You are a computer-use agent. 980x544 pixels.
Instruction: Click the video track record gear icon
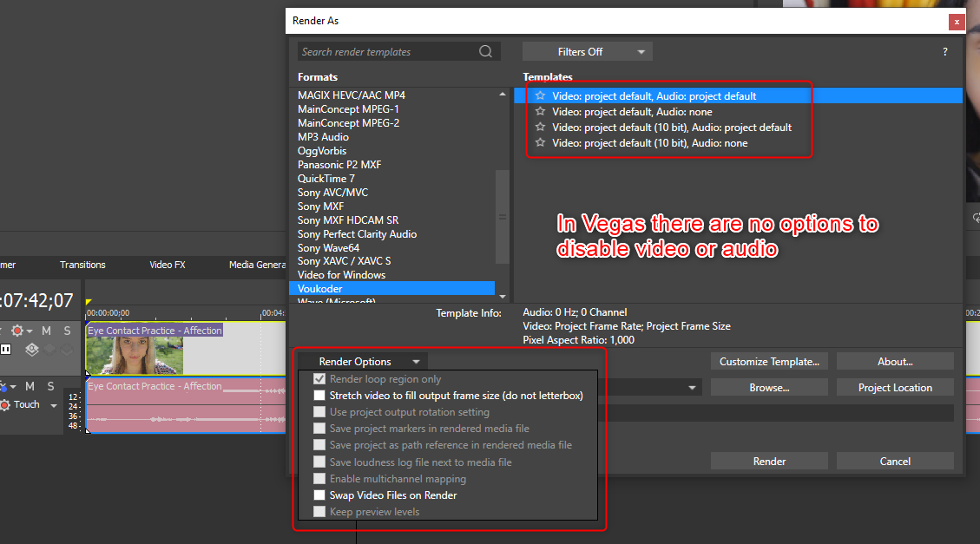17,331
